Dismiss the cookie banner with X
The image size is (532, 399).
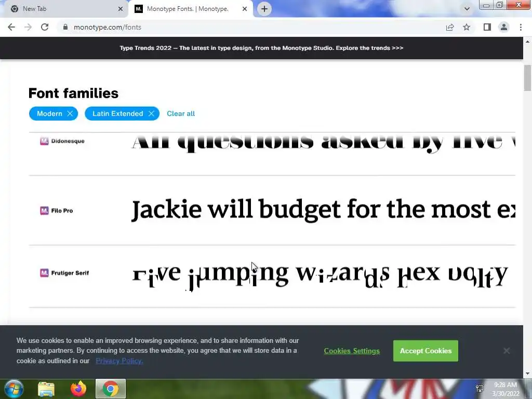tap(507, 351)
